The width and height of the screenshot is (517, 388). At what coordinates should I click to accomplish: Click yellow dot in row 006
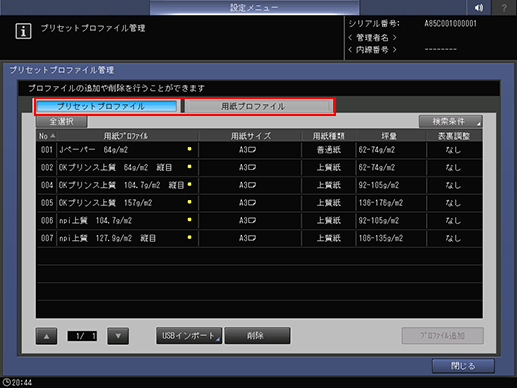point(189,219)
